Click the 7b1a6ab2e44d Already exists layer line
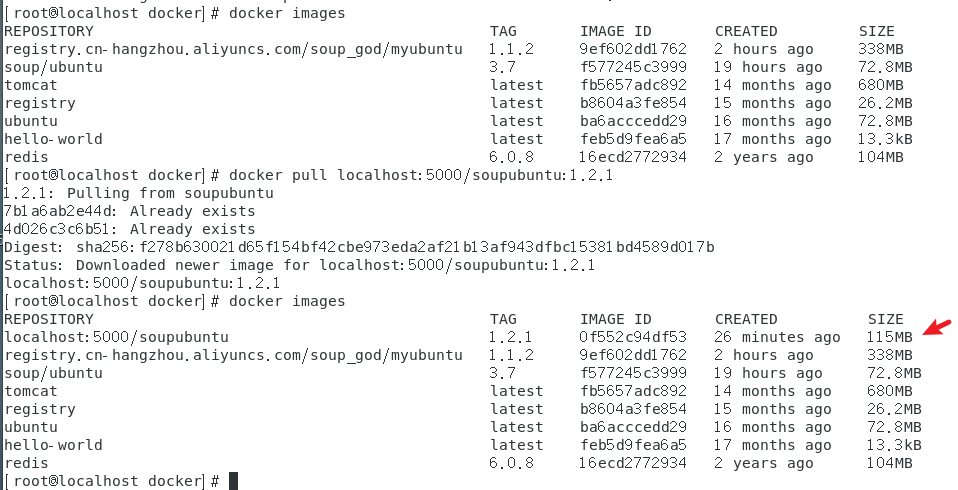Screen dimensions: 958x490 coord(129,211)
